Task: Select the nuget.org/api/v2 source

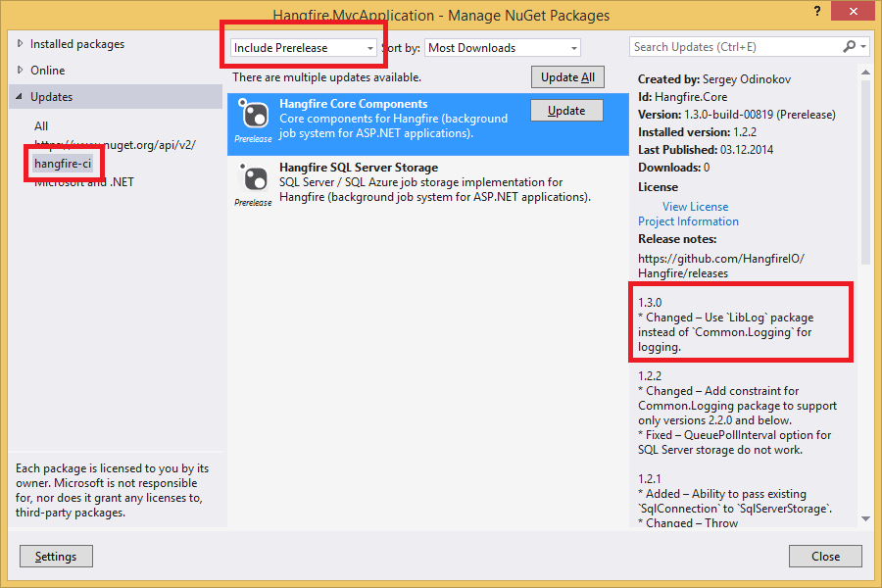Action: pos(116,145)
